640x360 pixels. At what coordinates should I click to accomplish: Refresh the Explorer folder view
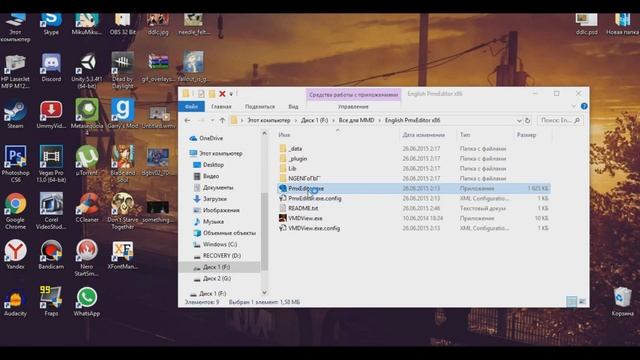pos(527,120)
